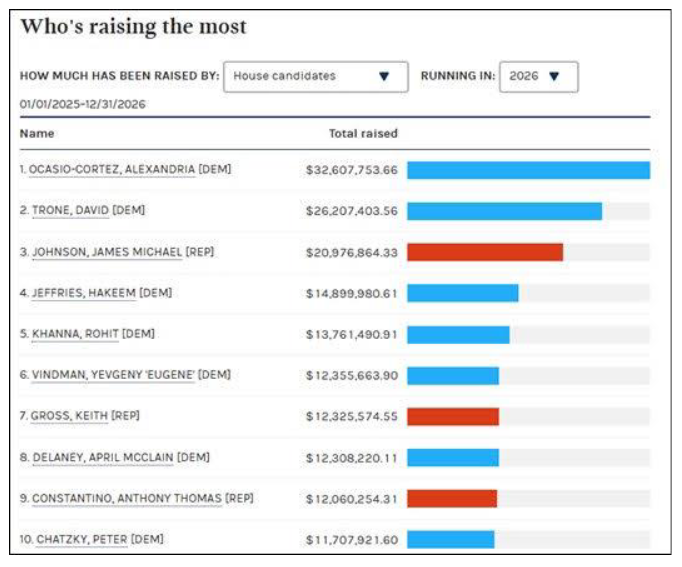Click the red bar for Gross, Keith

pyautogui.click(x=453, y=417)
